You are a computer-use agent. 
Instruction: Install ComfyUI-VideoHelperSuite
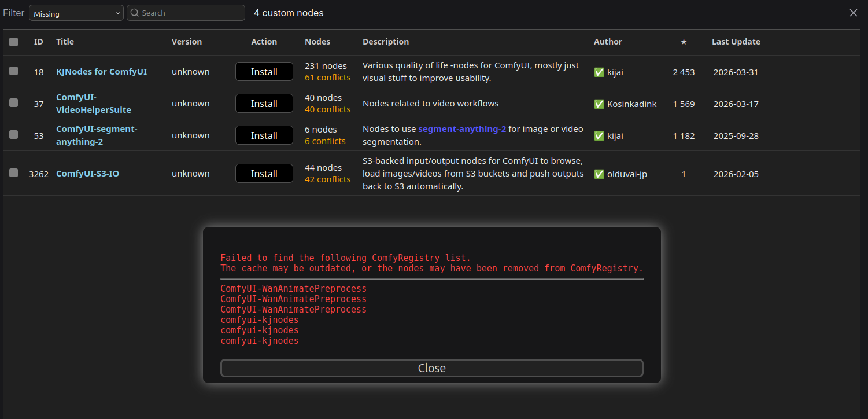point(264,104)
